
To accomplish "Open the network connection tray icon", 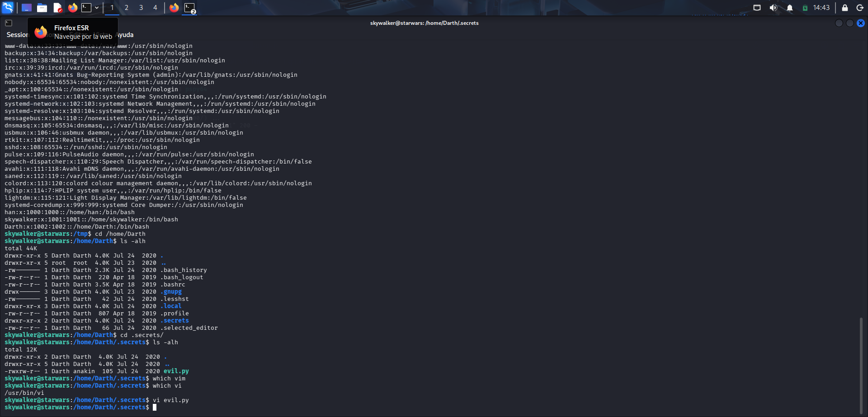I will coord(757,8).
